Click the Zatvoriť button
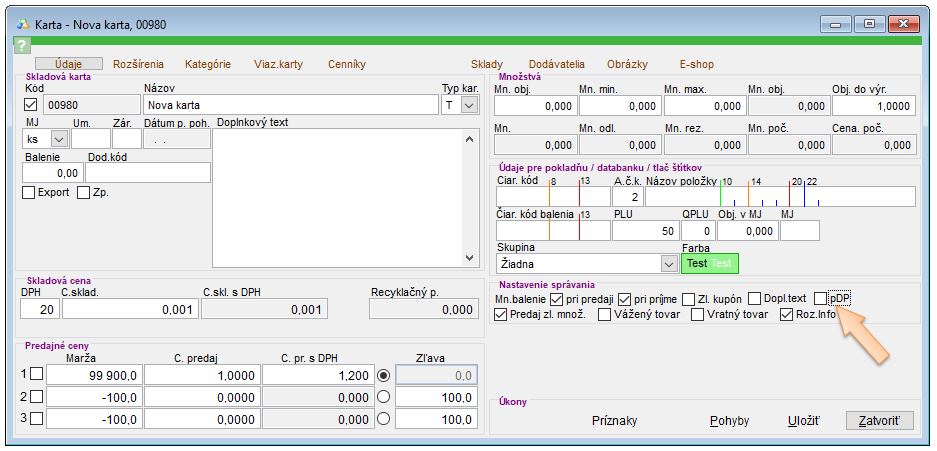This screenshot has width=937, height=451. pyautogui.click(x=879, y=421)
